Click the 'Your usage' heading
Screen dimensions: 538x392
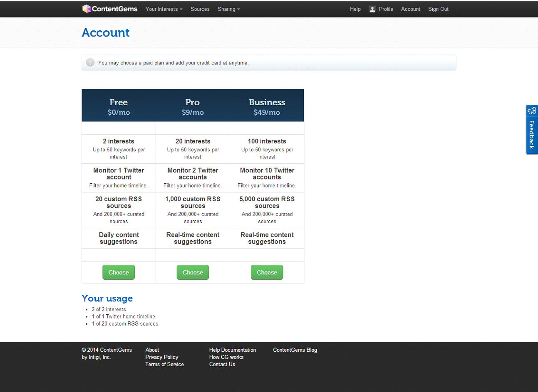coord(107,298)
